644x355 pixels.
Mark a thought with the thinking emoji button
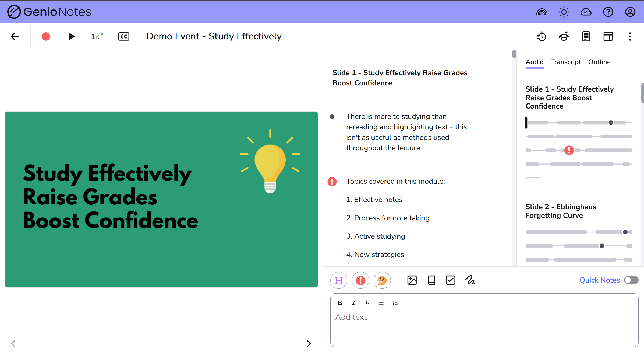(382, 280)
